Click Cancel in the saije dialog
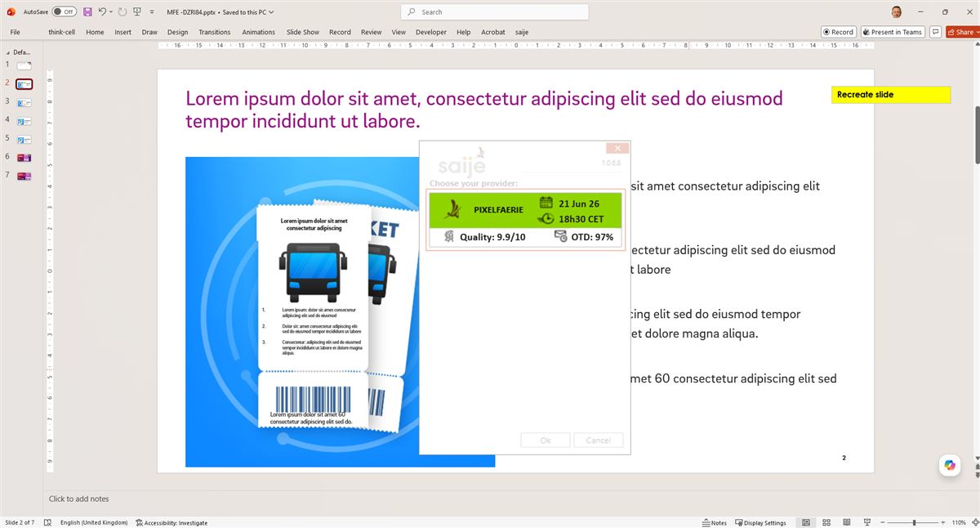Viewport: 980px width, 528px height. pos(598,440)
